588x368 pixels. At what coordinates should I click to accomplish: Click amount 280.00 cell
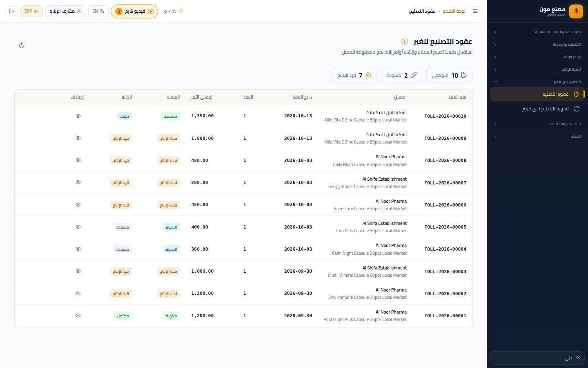click(200, 182)
